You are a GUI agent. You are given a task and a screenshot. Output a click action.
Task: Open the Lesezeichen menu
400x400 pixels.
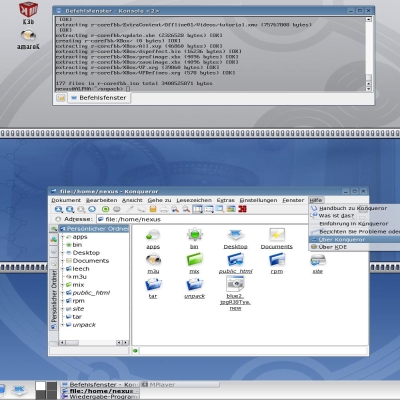click(194, 200)
